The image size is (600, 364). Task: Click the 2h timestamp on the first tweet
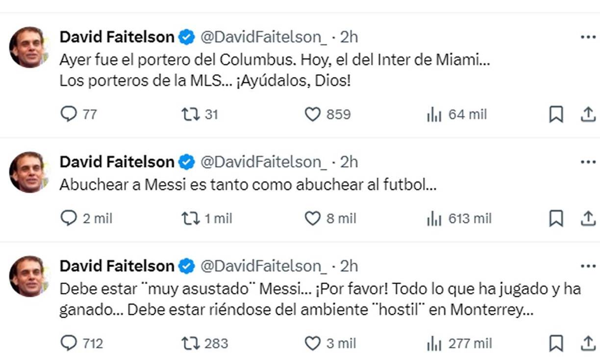[x=349, y=36]
